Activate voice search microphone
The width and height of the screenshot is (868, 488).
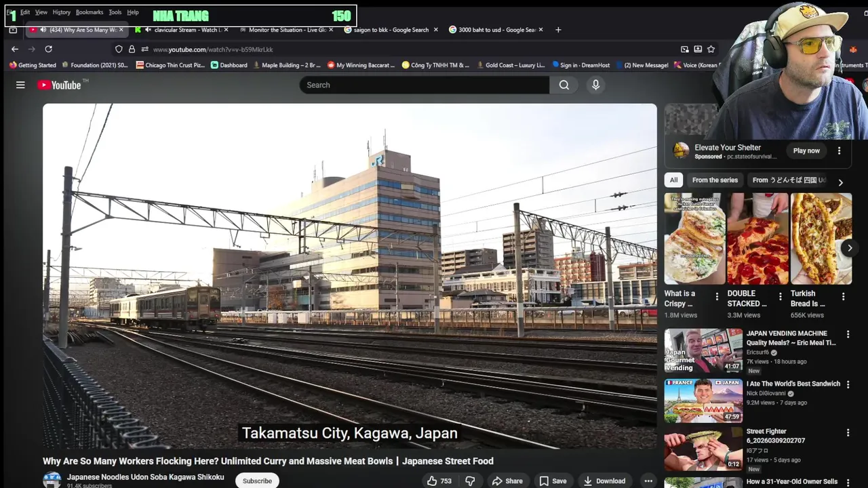[595, 85]
